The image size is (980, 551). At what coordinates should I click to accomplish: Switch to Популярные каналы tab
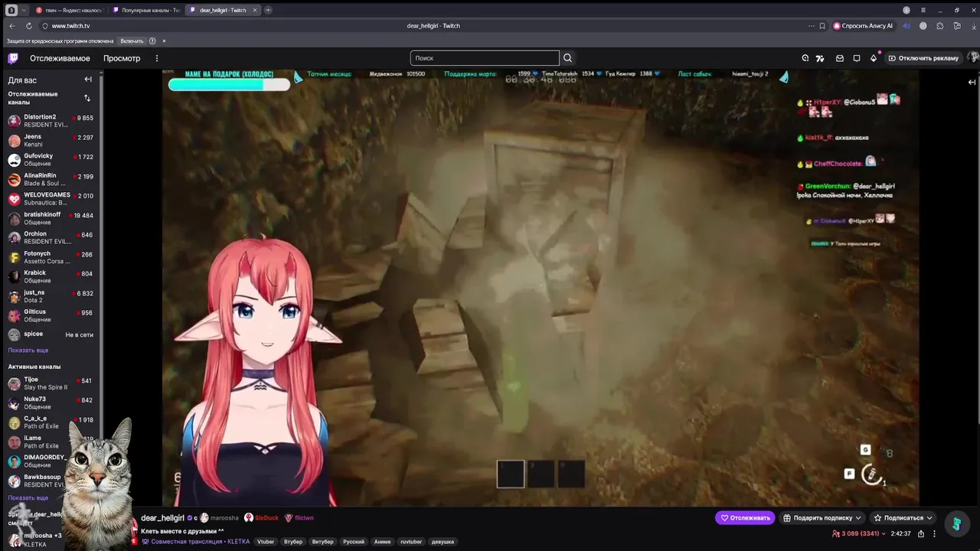click(x=145, y=10)
